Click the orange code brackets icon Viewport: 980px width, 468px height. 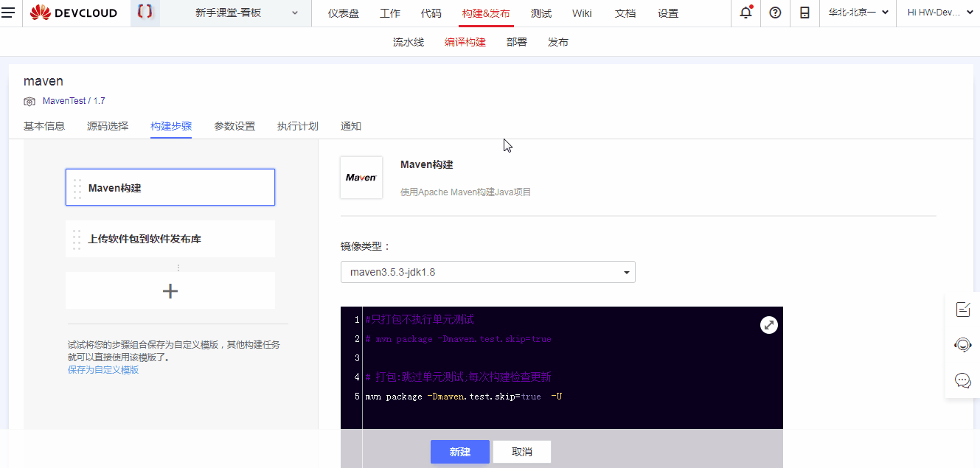pyautogui.click(x=145, y=13)
